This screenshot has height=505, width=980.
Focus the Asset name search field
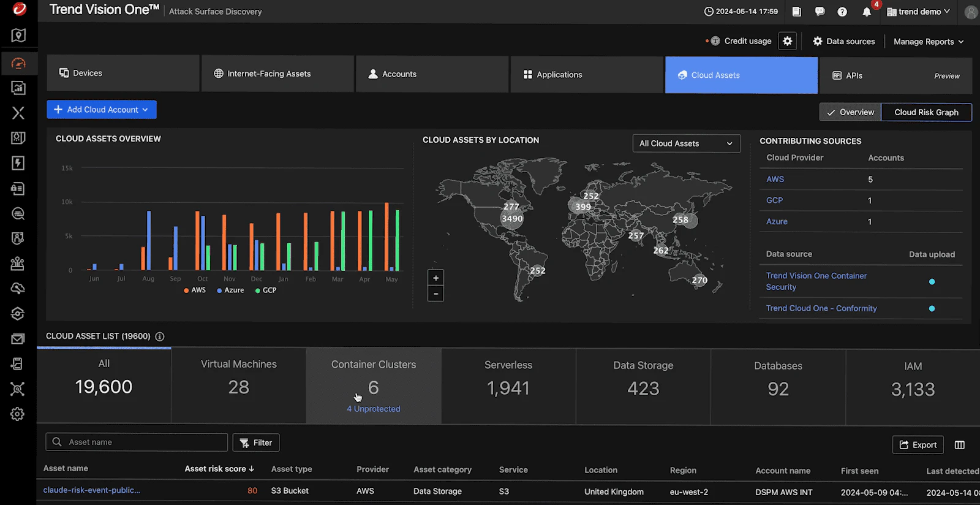pos(137,442)
